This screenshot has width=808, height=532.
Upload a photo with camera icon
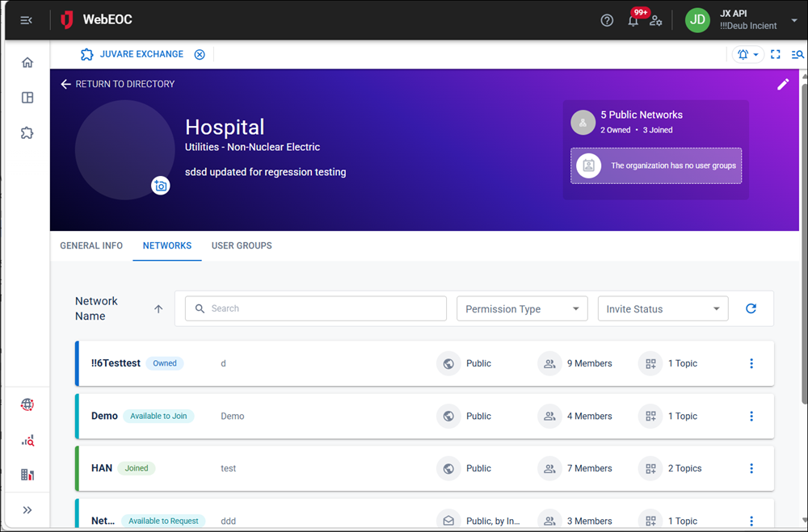coord(161,186)
